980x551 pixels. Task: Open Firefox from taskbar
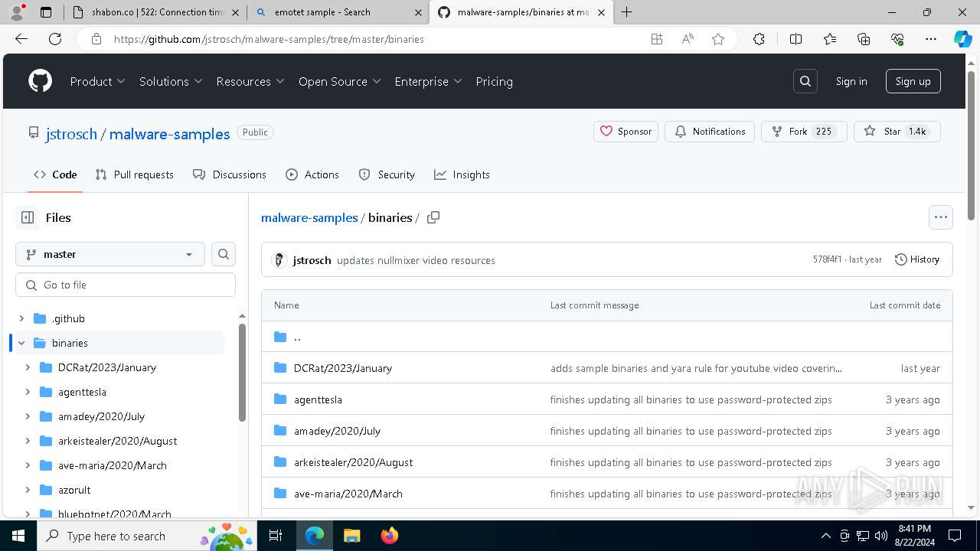click(x=390, y=536)
